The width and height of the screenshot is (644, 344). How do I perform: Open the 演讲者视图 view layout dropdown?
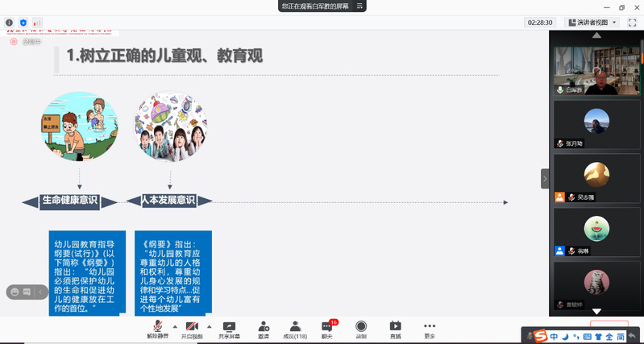coord(592,23)
